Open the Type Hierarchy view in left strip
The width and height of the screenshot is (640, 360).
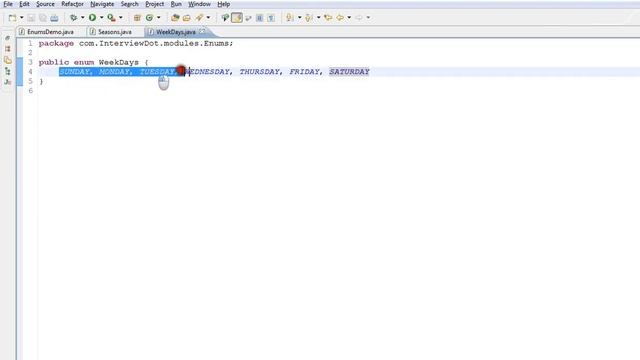tap(7, 71)
